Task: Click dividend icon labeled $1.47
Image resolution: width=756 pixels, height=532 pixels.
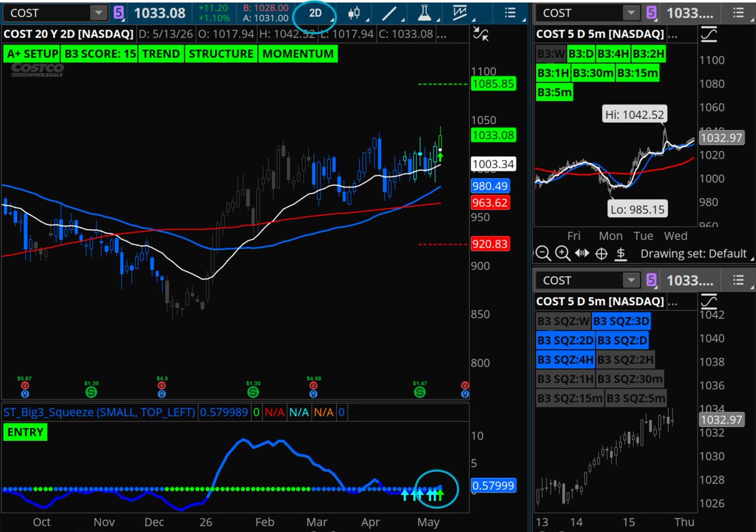Action: (420, 392)
